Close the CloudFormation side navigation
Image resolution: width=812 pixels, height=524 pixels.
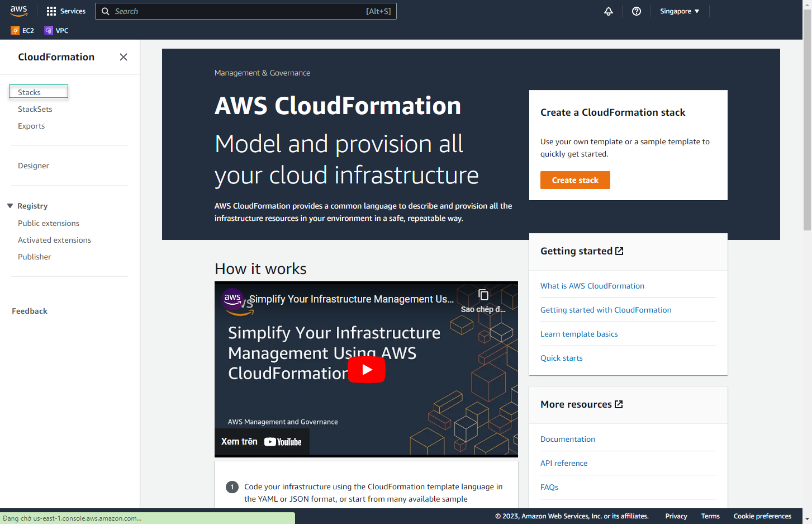(124, 57)
